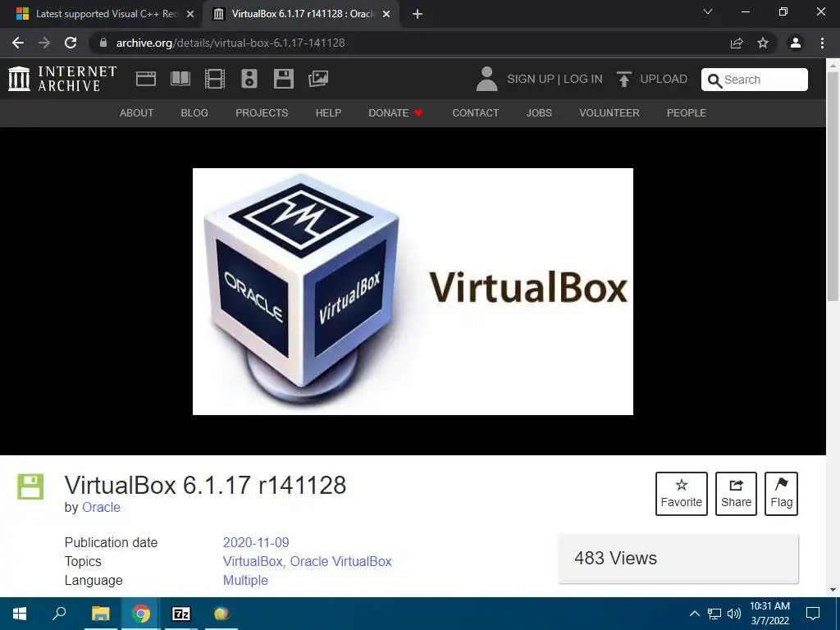Open the VOLUNTEER menu item
The width and height of the screenshot is (840, 630).
point(609,113)
